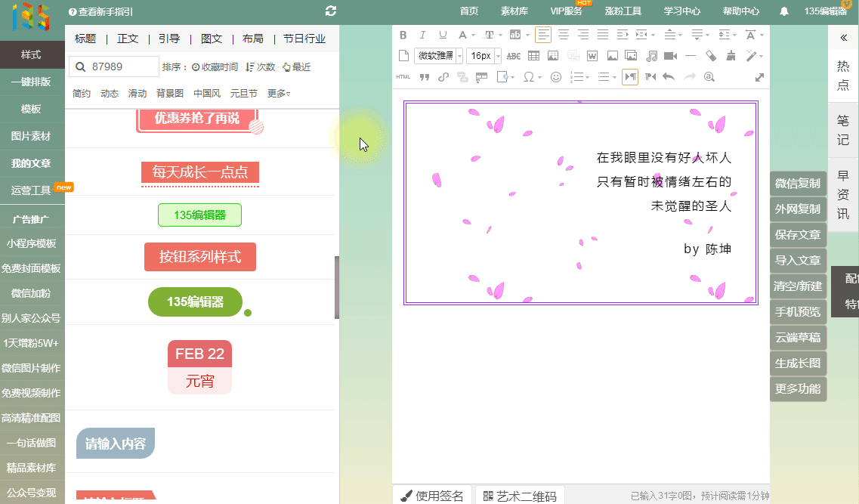Open the emoji smiley picker
The height and width of the screenshot is (504, 859).
pyautogui.click(x=556, y=77)
